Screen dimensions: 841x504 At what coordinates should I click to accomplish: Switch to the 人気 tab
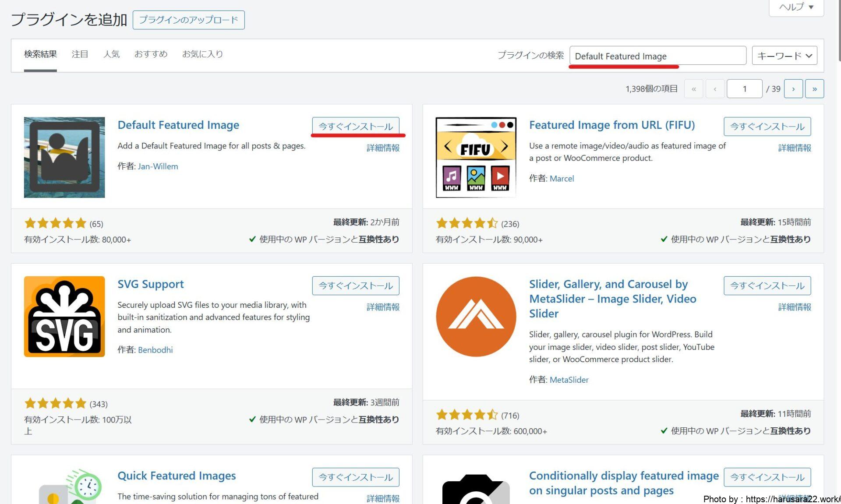click(111, 54)
